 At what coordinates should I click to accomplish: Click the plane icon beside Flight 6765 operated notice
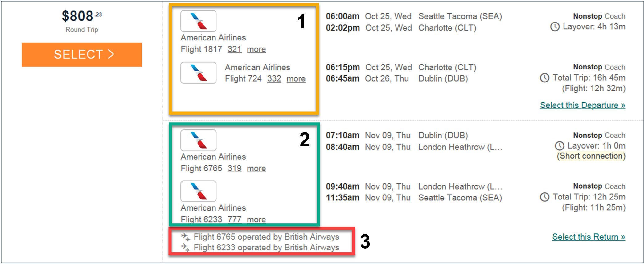(x=185, y=237)
